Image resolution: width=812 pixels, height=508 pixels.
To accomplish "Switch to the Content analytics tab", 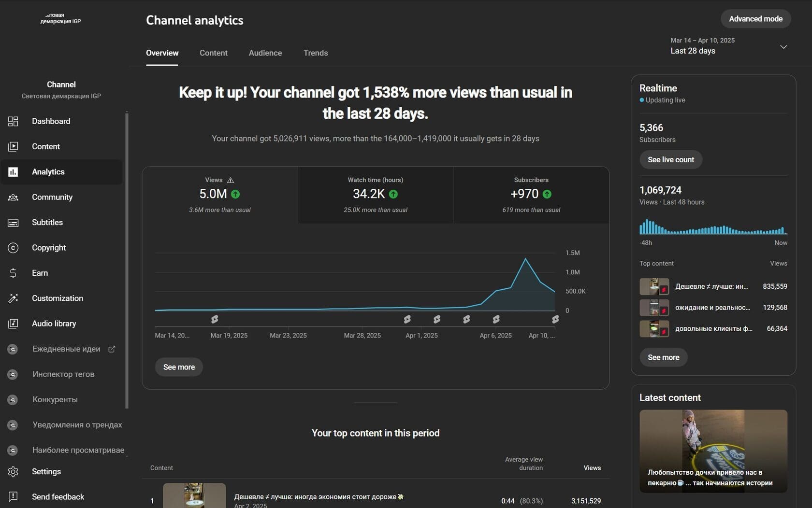I will point(213,53).
